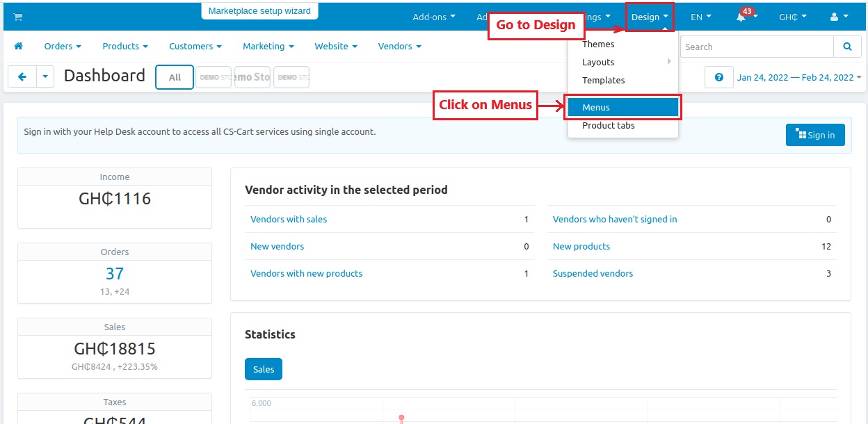Click the shopping cart icon in top bar
Viewport: 868px width, 424px height.
coord(18,17)
